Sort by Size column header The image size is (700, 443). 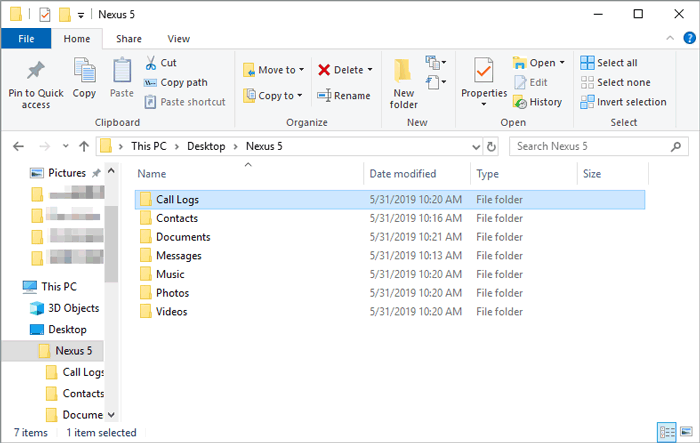tap(592, 174)
